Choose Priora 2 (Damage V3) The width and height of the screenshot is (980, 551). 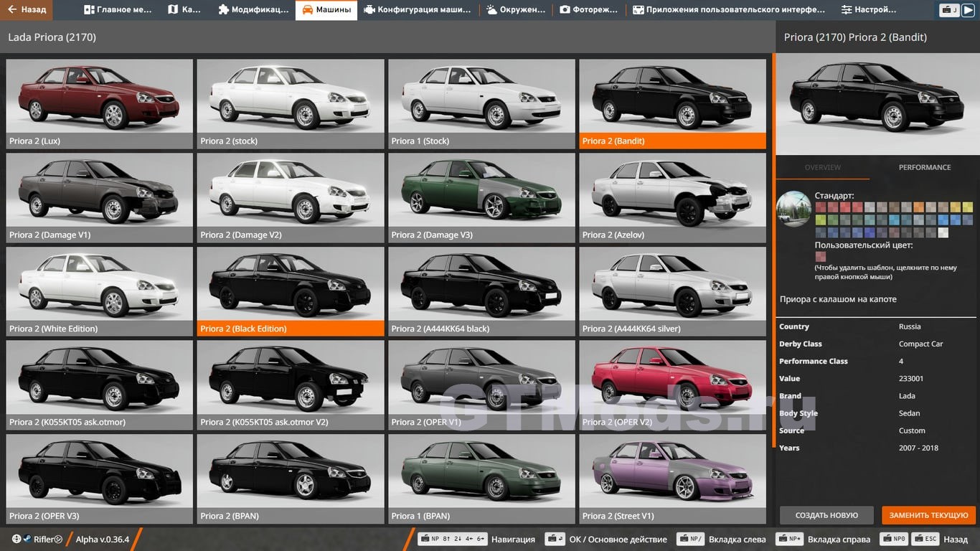(481, 197)
